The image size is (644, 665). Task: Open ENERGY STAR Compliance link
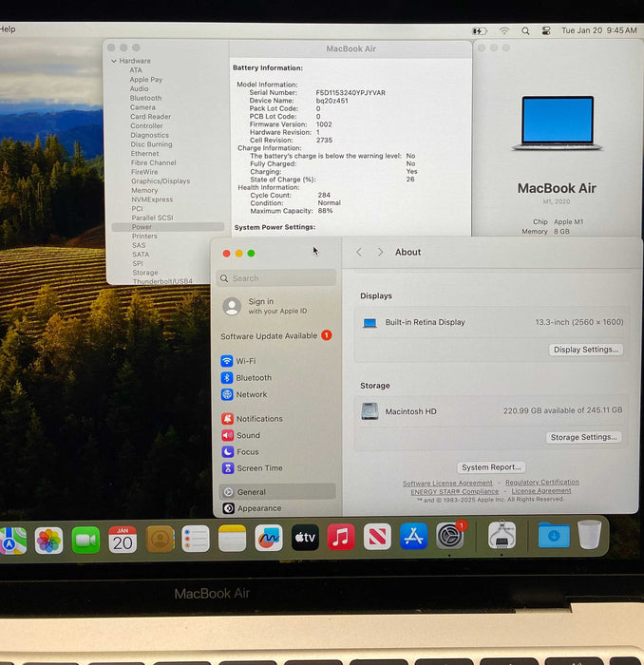click(x=454, y=491)
